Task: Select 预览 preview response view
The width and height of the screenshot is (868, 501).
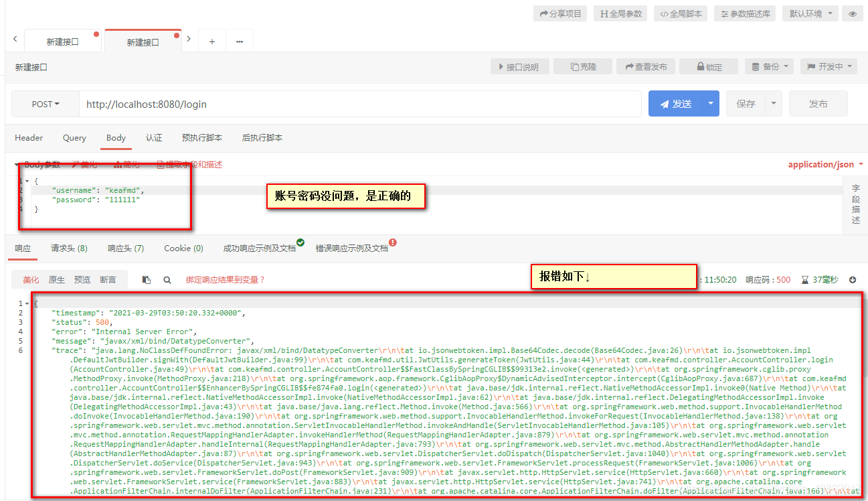Action: 82,280
